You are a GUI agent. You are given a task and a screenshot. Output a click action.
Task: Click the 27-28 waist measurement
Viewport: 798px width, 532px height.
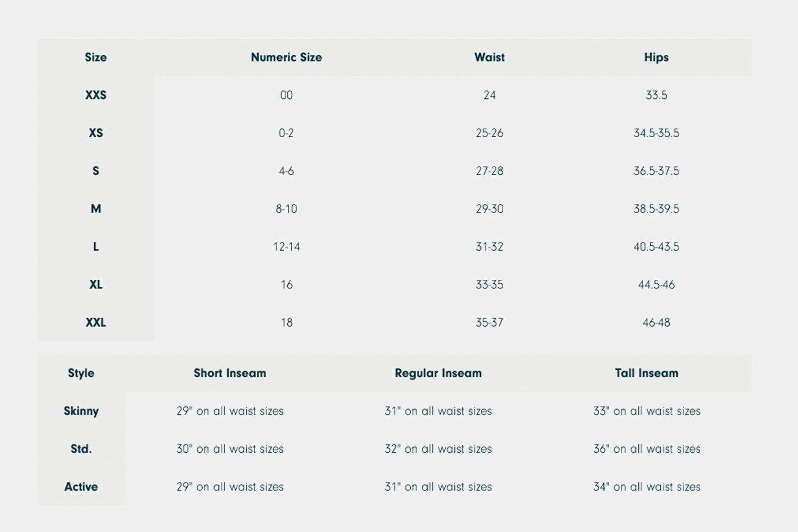[x=489, y=171]
